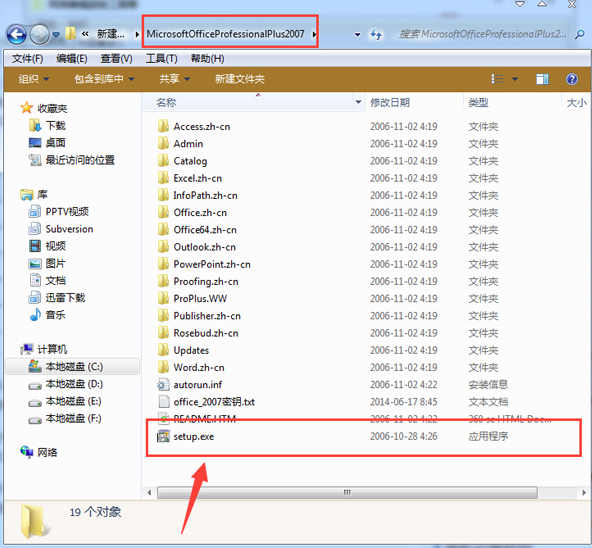Click the Back navigation arrow button
This screenshot has height=548, width=592.
(17, 35)
